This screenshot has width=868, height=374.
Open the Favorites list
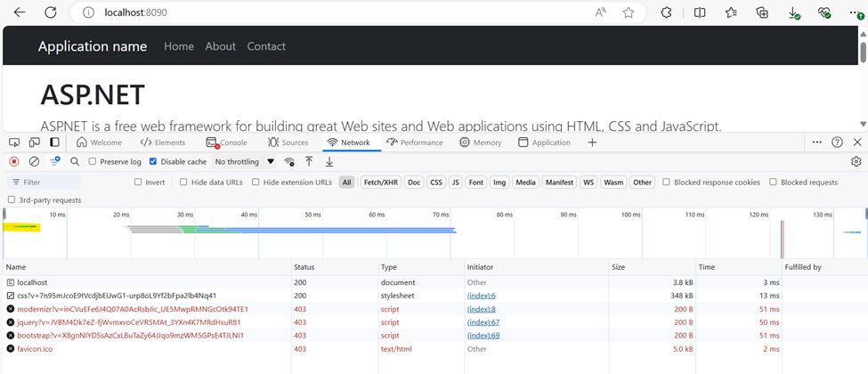731,12
